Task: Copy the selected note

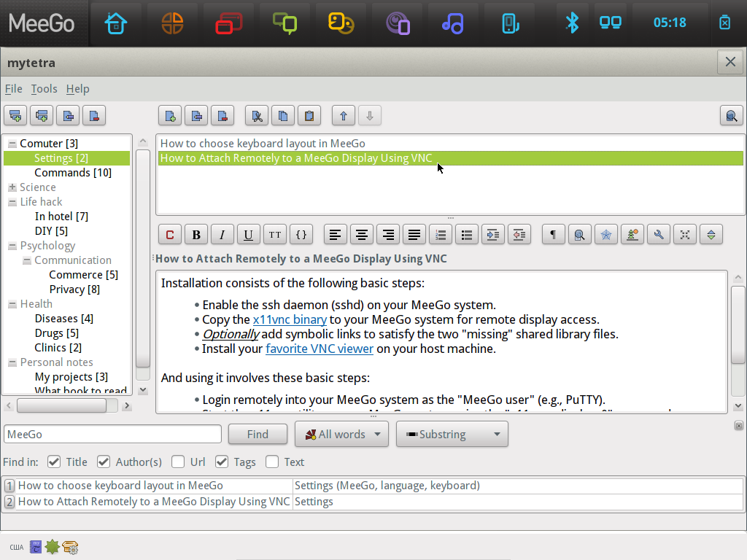Action: [x=283, y=116]
